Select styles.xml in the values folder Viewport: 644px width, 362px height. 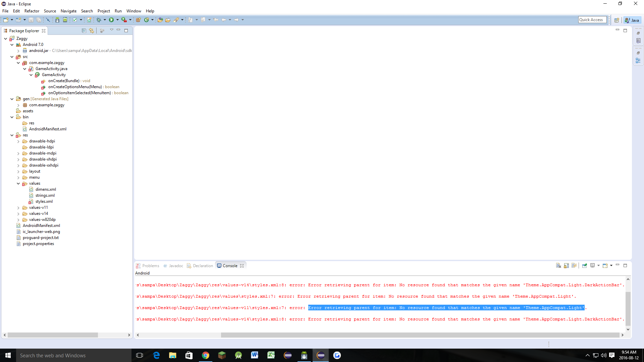(44, 201)
